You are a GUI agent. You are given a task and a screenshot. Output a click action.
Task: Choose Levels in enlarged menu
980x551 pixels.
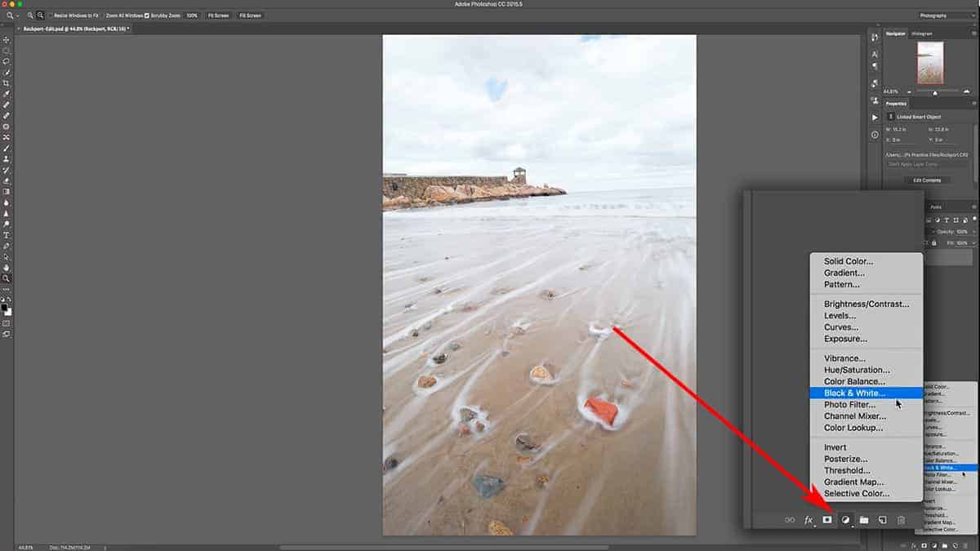pos(866,316)
